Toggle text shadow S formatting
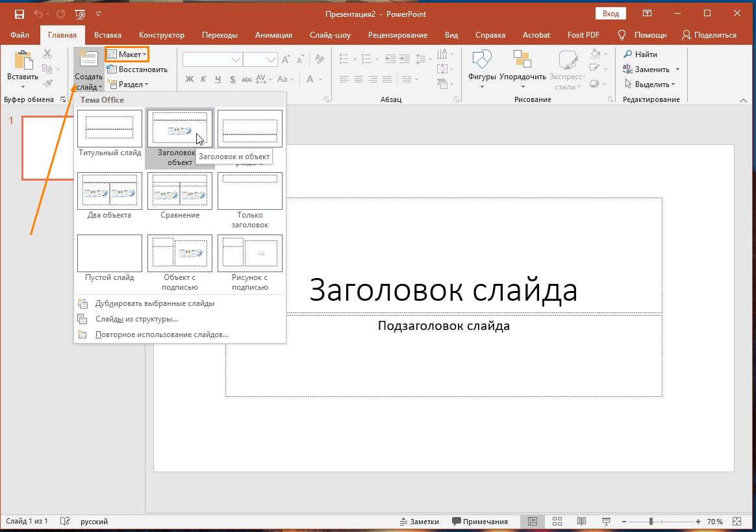 (x=233, y=79)
